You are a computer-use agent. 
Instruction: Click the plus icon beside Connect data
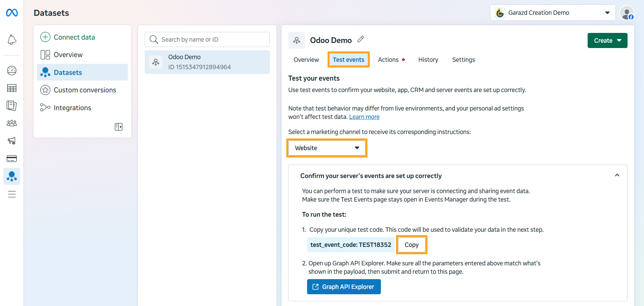click(45, 37)
